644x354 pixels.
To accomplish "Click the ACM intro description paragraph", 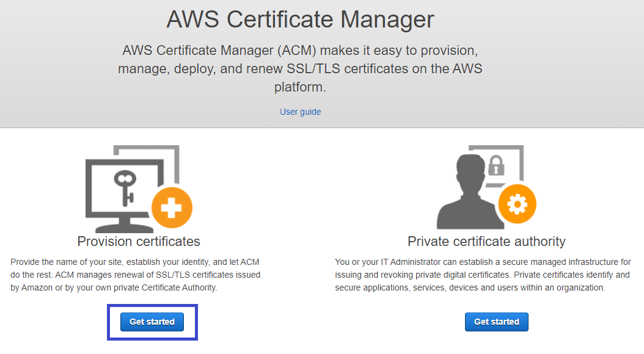I will click(x=300, y=68).
